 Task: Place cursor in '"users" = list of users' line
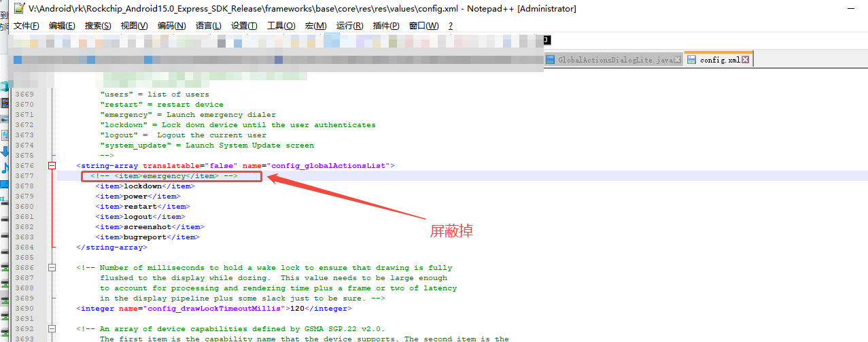pyautogui.click(x=154, y=95)
